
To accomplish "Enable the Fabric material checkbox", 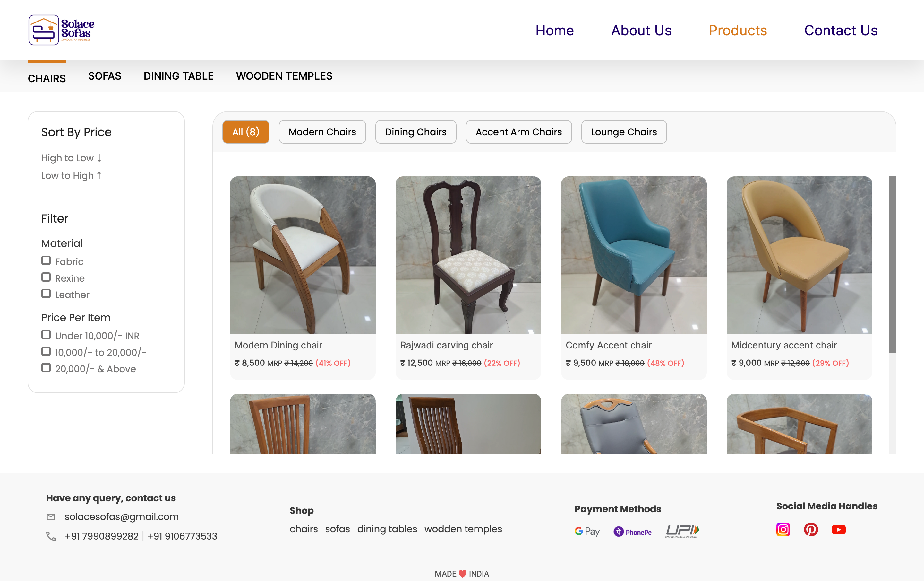I will tap(46, 261).
